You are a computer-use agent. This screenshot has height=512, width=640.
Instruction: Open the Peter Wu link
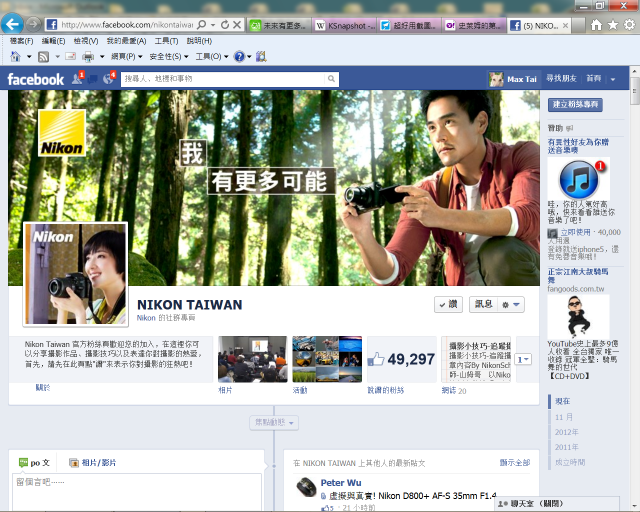341,483
